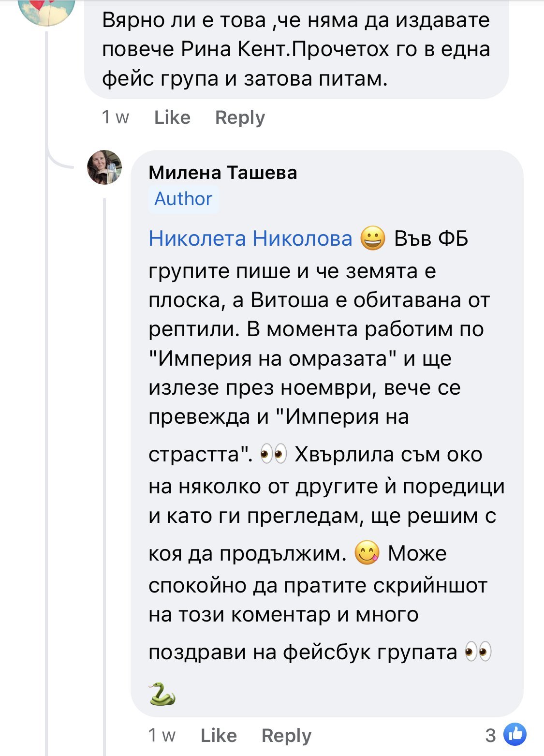Viewport: 544px width, 756px height.
Task: Like Милена Ташева's reply
Action: point(219,735)
